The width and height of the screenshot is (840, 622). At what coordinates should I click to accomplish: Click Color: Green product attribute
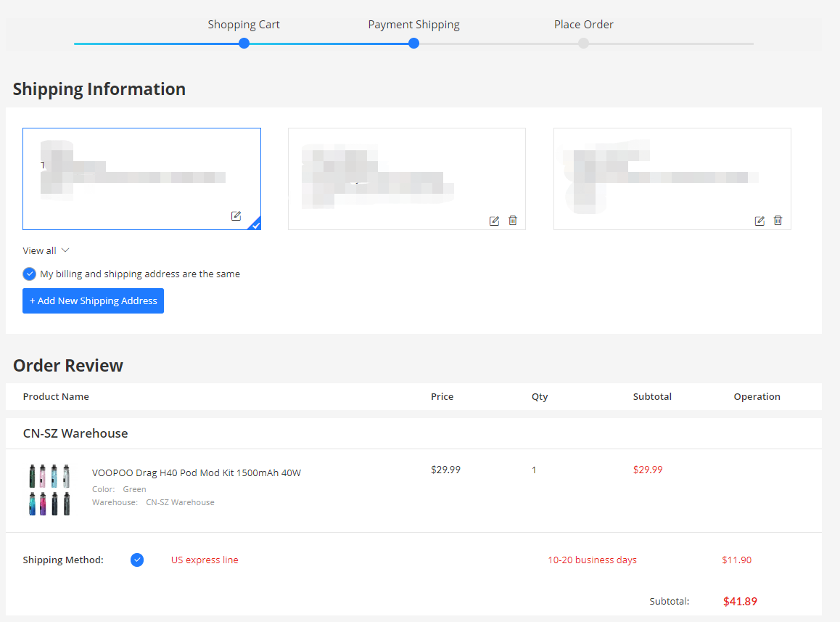(119, 489)
